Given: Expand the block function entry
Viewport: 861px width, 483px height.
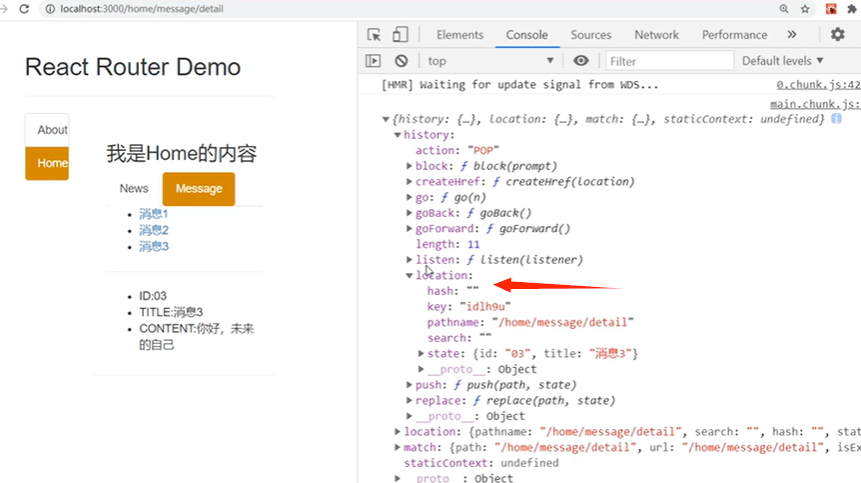Looking at the screenshot, I should pos(409,166).
